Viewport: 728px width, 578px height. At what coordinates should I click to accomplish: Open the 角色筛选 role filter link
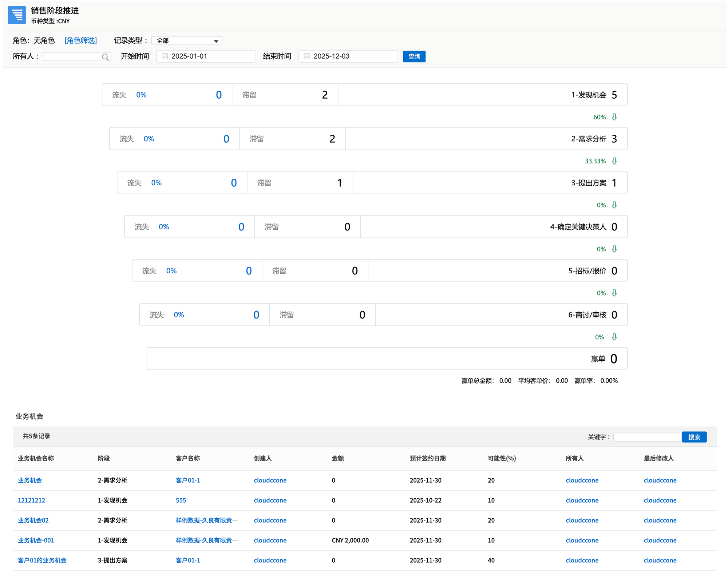[81, 40]
